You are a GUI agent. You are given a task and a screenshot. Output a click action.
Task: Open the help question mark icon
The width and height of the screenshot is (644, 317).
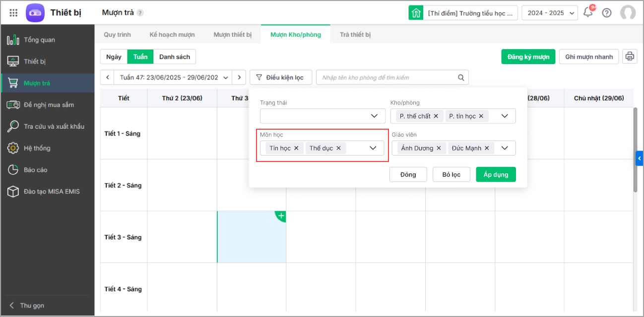click(x=606, y=13)
